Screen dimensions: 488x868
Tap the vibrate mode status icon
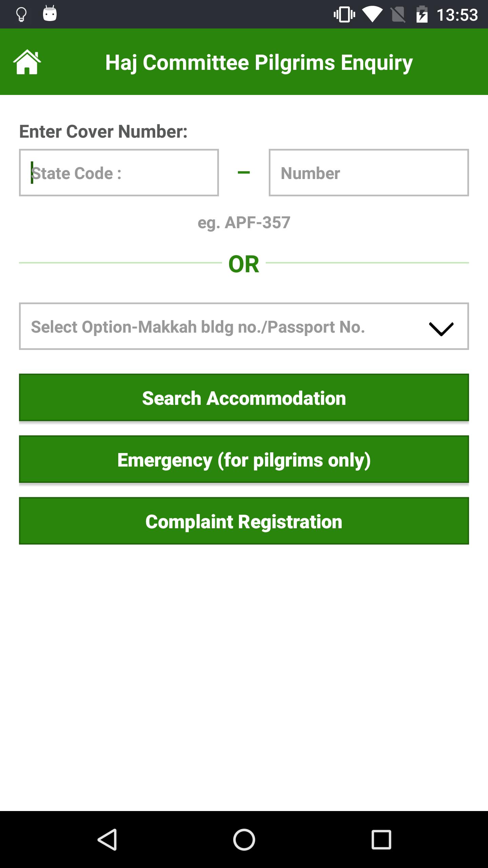(x=343, y=14)
